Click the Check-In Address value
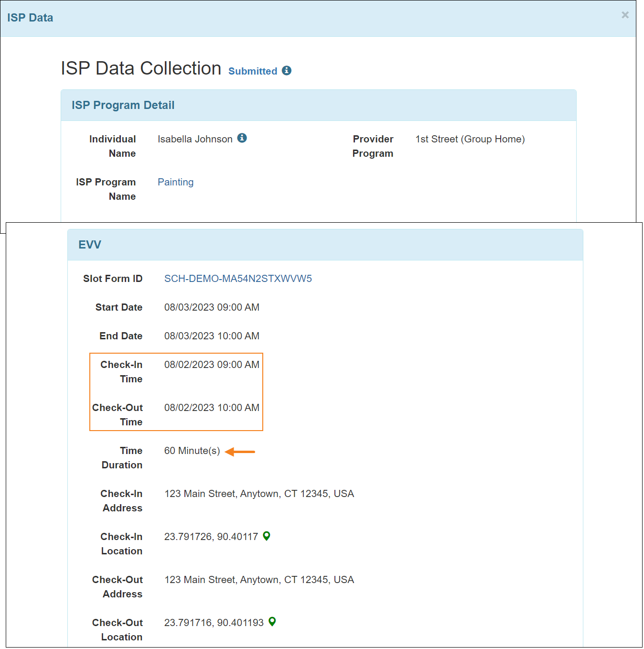 pos(259,494)
